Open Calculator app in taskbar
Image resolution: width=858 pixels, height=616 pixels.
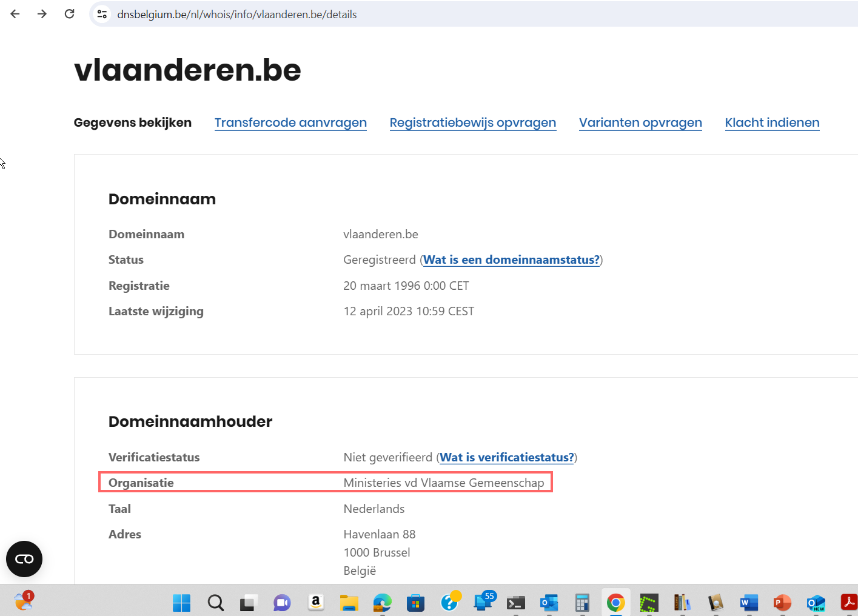pyautogui.click(x=582, y=603)
